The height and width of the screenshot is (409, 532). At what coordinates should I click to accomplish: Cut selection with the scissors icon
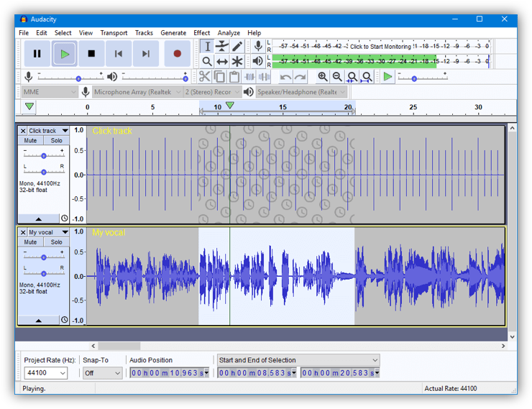click(x=205, y=77)
